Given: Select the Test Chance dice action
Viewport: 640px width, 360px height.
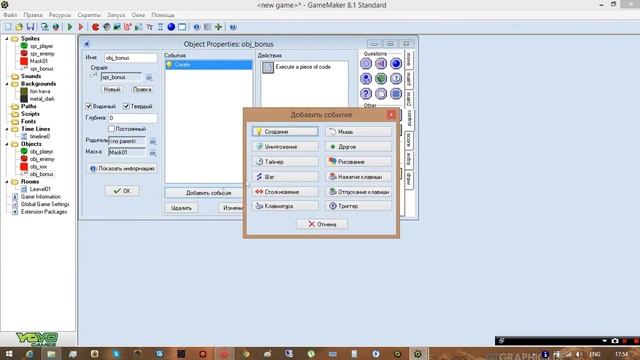Looking at the screenshot, I should point(381,78).
